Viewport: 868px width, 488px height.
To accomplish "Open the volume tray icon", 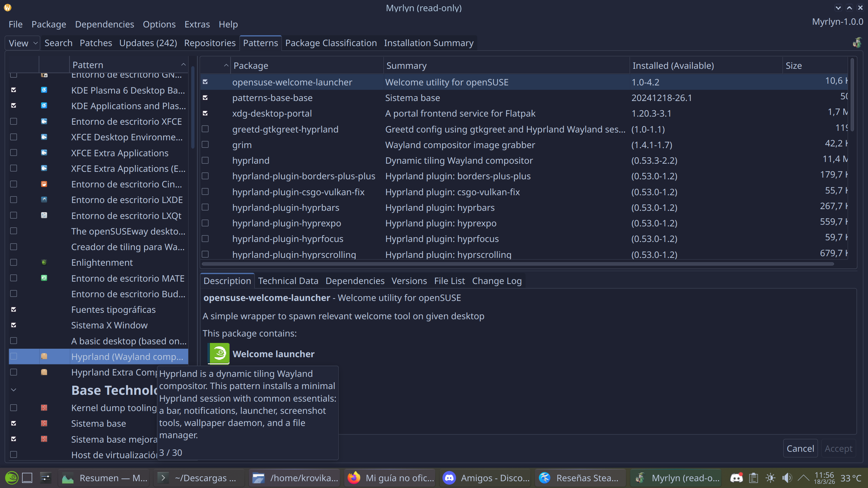I will [787, 478].
